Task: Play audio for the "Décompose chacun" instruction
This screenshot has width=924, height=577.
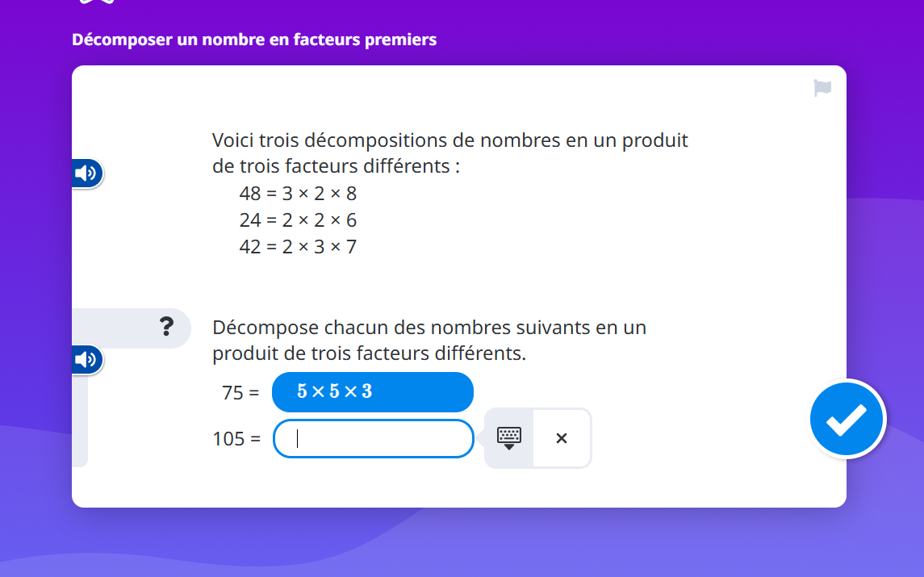Action: click(x=86, y=359)
